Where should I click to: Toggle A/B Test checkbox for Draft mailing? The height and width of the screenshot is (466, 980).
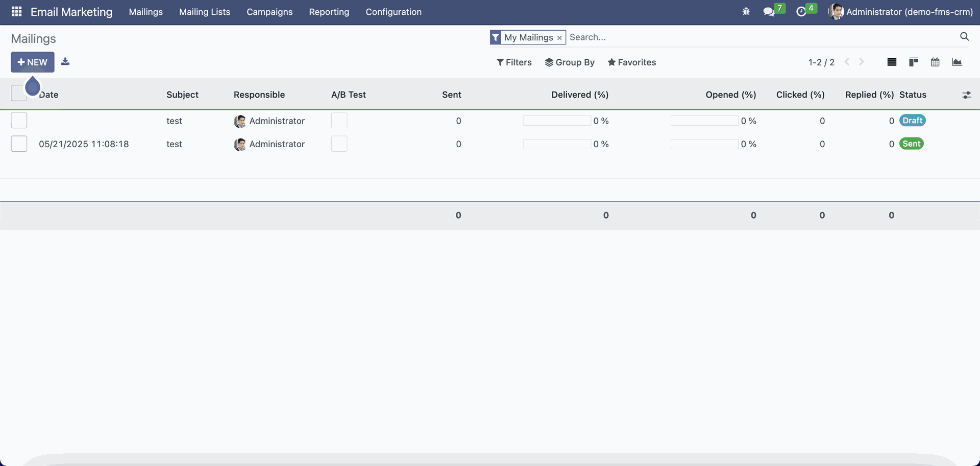pyautogui.click(x=339, y=121)
